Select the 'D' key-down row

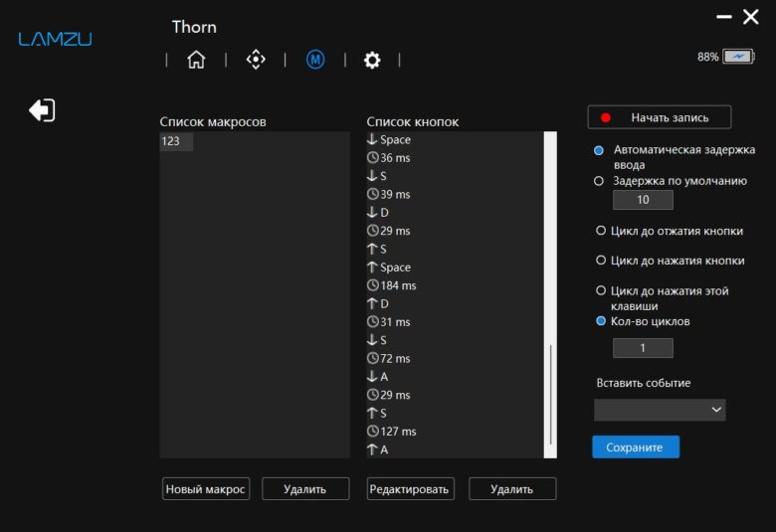[x=455, y=213]
